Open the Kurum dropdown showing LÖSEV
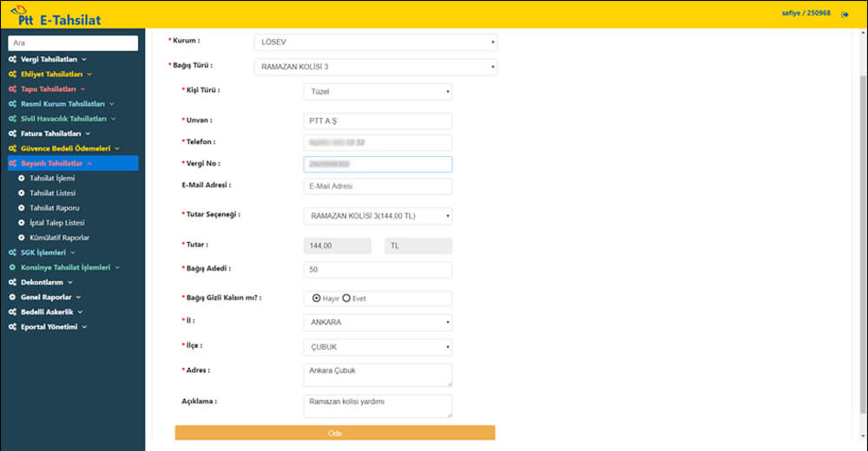 point(375,42)
